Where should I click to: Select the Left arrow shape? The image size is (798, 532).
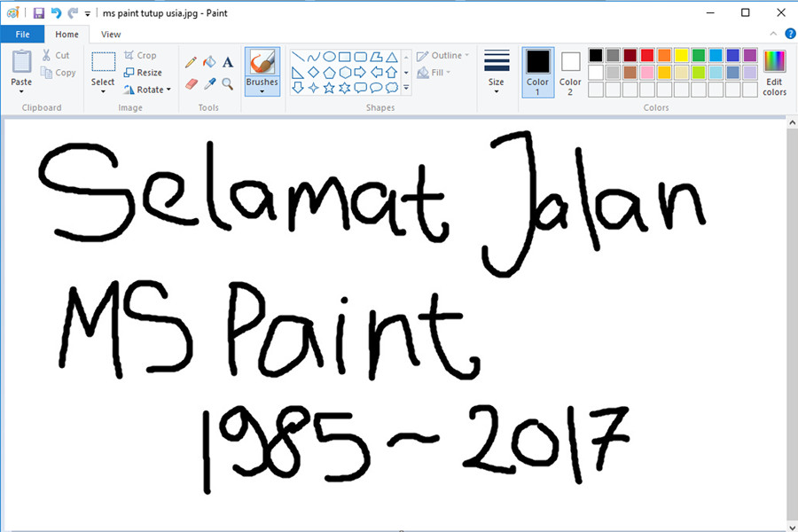point(376,73)
